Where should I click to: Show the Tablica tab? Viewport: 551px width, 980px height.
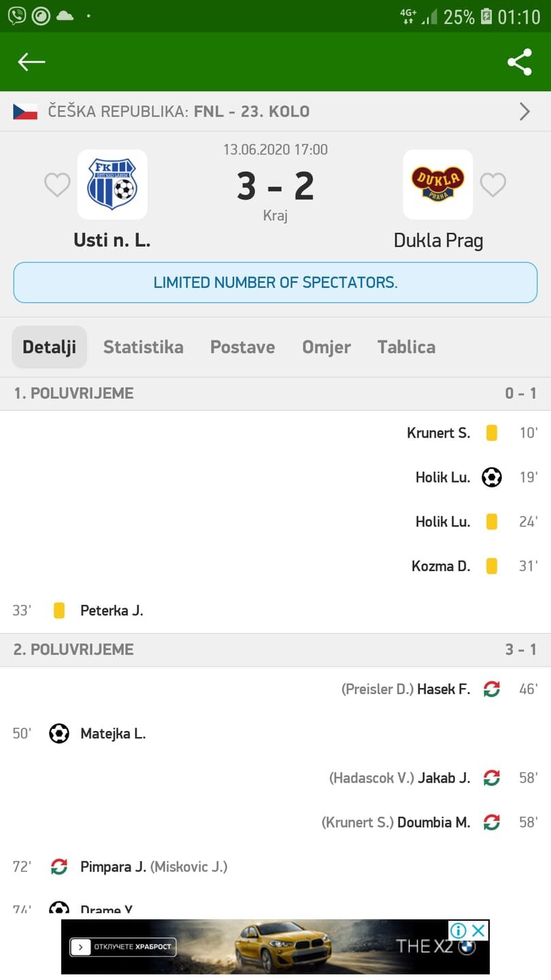point(406,347)
